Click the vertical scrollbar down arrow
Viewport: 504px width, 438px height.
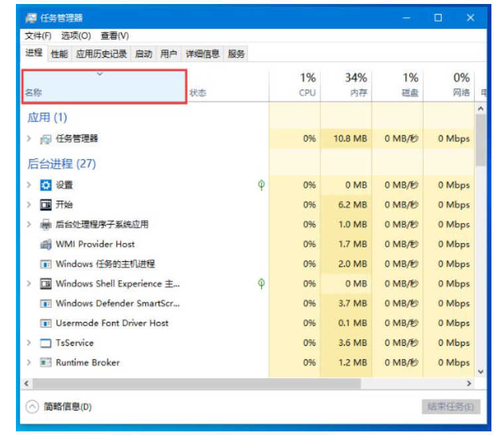[481, 372]
